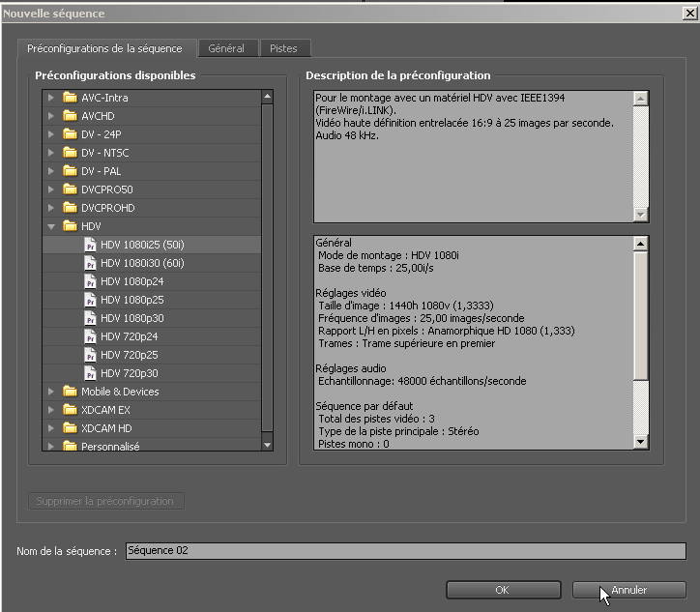Screen dimensions: 700x612
Task: Expand the AVC-Intra preset folder
Action: 51,98
